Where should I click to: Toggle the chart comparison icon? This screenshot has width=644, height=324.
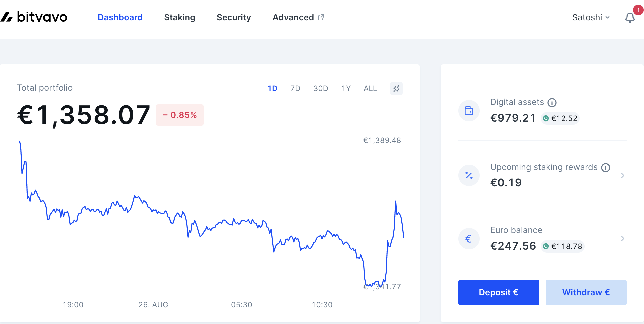[x=396, y=89]
